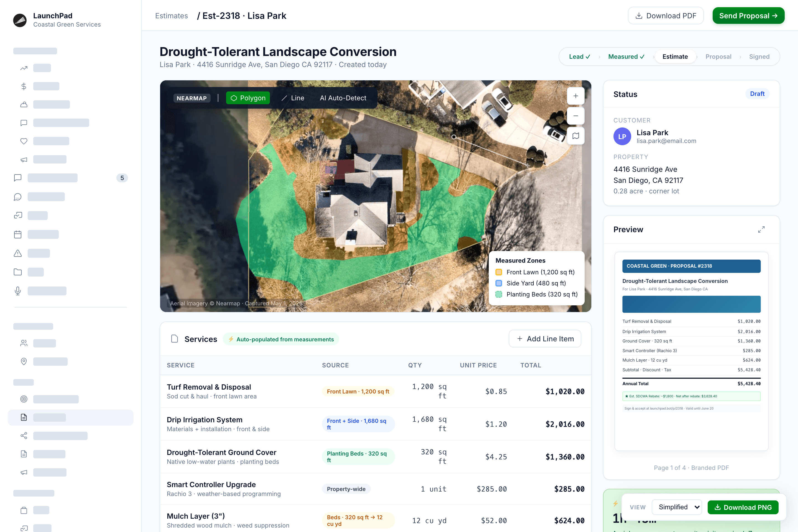This screenshot has width=798, height=532.
Task: Click the Auto-populated from measurements badge
Action: pyautogui.click(x=281, y=339)
